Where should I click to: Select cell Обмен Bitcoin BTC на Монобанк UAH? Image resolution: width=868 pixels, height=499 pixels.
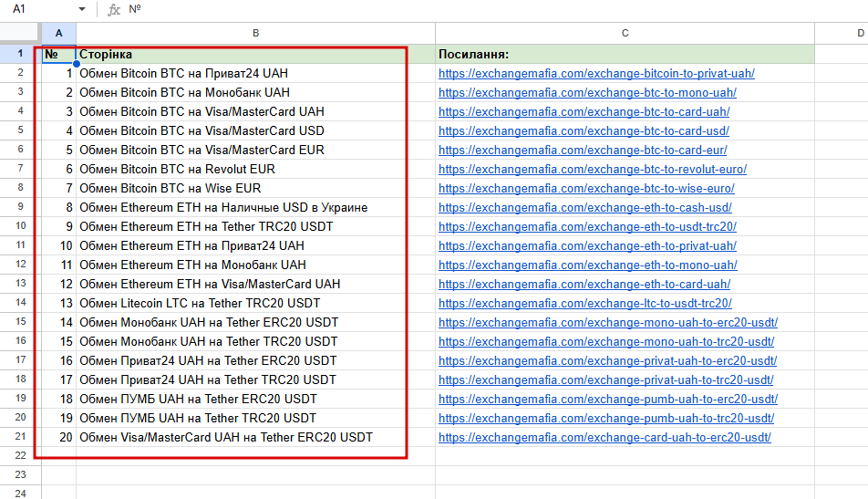pyautogui.click(x=255, y=92)
